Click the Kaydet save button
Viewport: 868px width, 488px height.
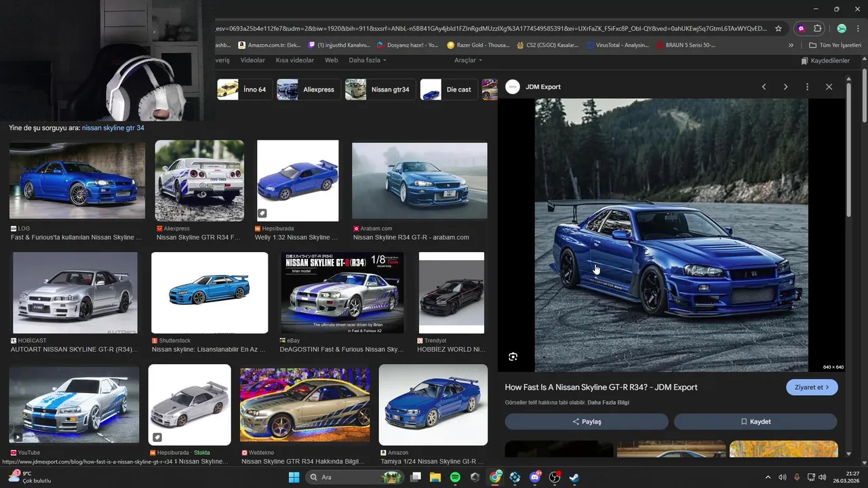[755, 422]
